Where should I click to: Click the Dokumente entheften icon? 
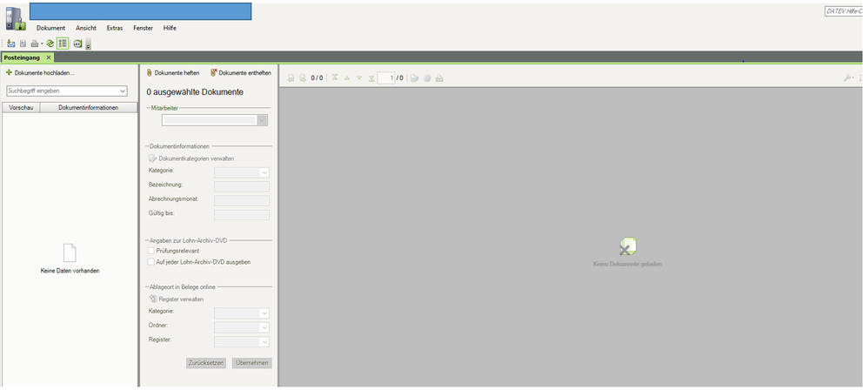[x=214, y=73]
